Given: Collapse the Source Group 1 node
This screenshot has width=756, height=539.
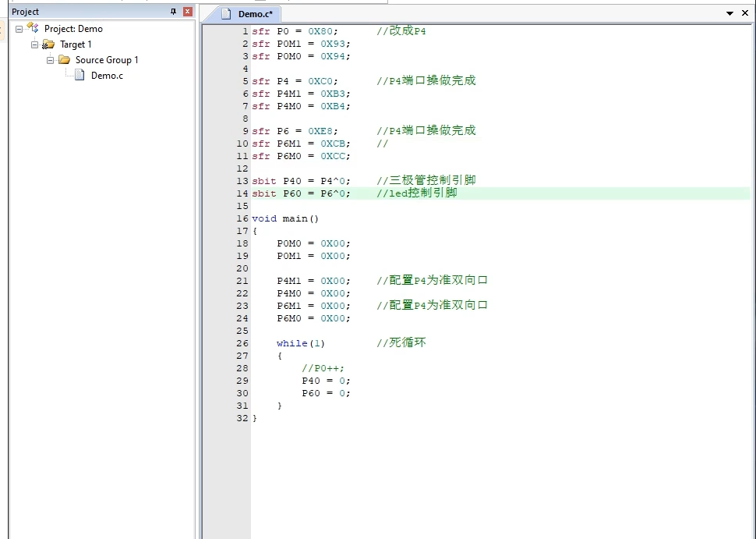Looking at the screenshot, I should pos(50,60).
